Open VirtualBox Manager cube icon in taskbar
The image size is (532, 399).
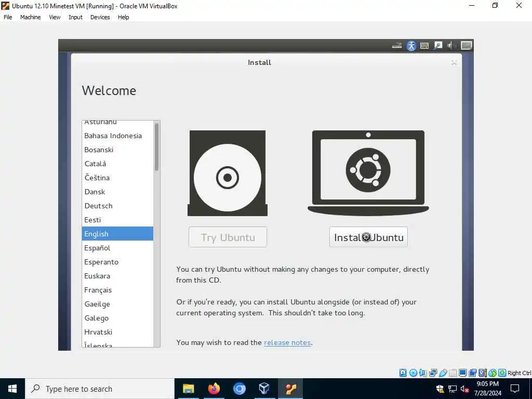[x=264, y=389]
